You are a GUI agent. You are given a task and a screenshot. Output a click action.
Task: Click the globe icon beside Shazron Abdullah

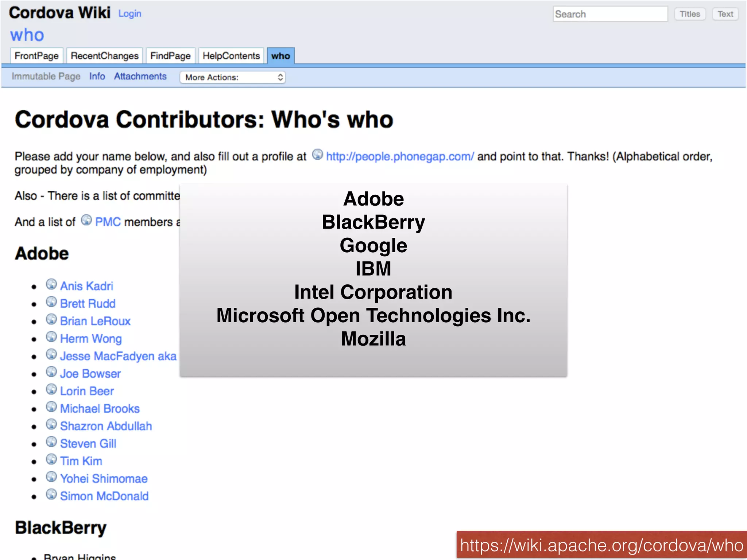click(51, 424)
